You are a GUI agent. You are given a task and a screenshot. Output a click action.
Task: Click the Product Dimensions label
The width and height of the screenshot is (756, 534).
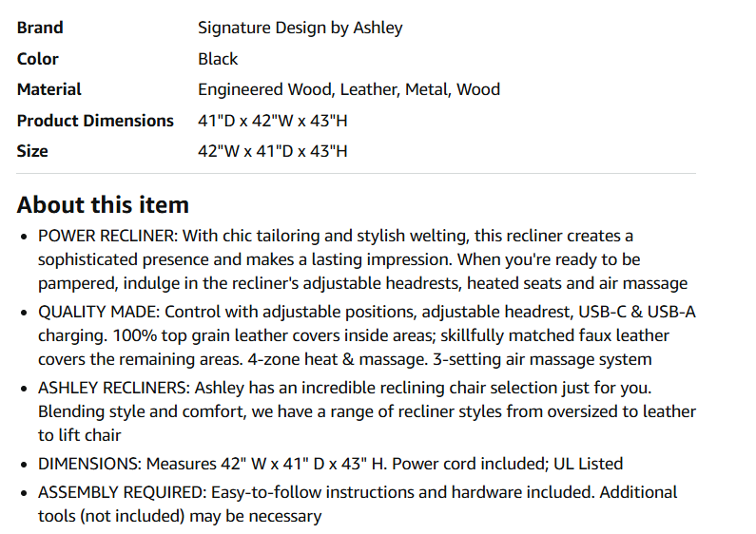point(95,121)
